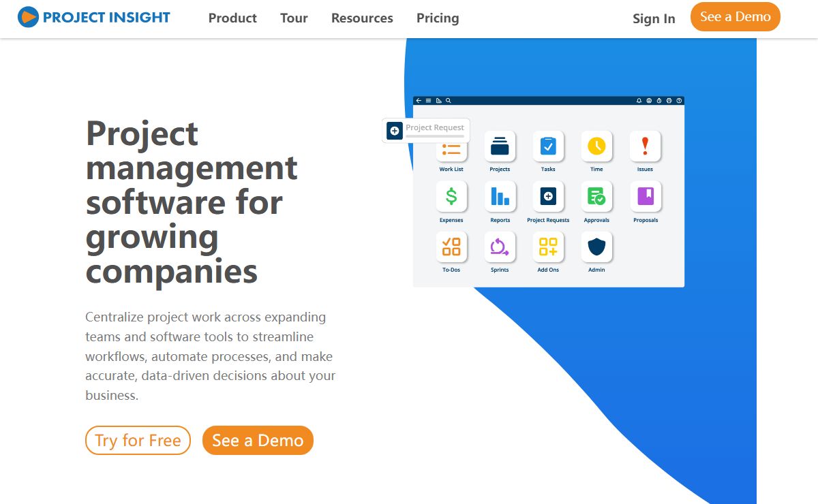818x504 pixels.
Task: Open the Project Requests grid icon
Action: (548, 197)
